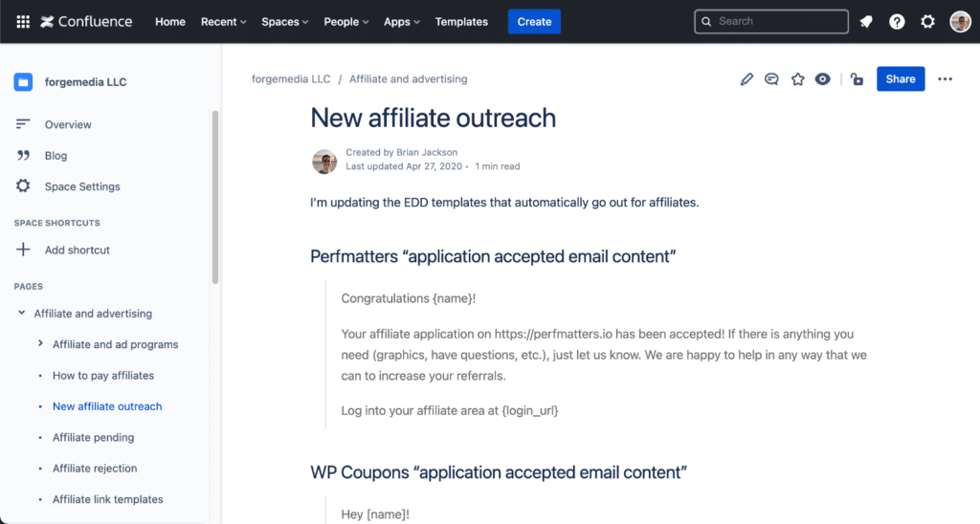Image resolution: width=980 pixels, height=524 pixels.
Task: Click the more actions ellipsis icon
Action: point(946,79)
